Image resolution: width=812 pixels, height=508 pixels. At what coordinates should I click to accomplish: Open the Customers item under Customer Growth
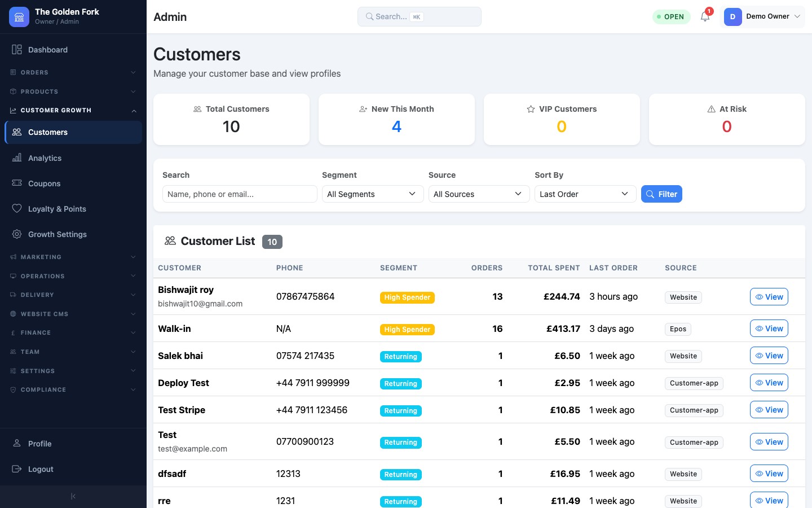[x=48, y=132]
